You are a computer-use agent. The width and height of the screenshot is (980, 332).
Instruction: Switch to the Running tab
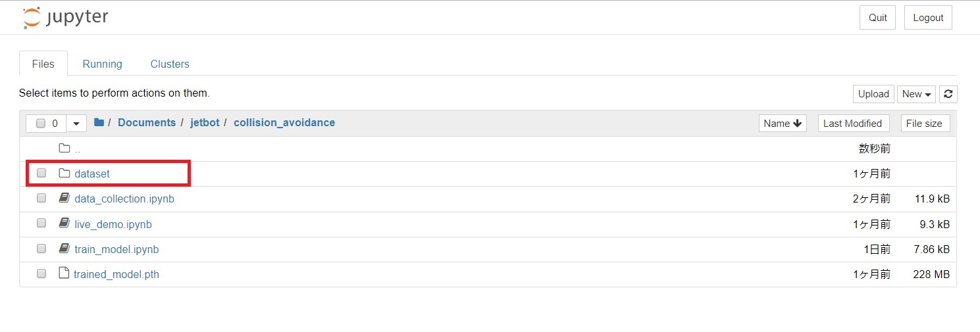click(x=102, y=64)
